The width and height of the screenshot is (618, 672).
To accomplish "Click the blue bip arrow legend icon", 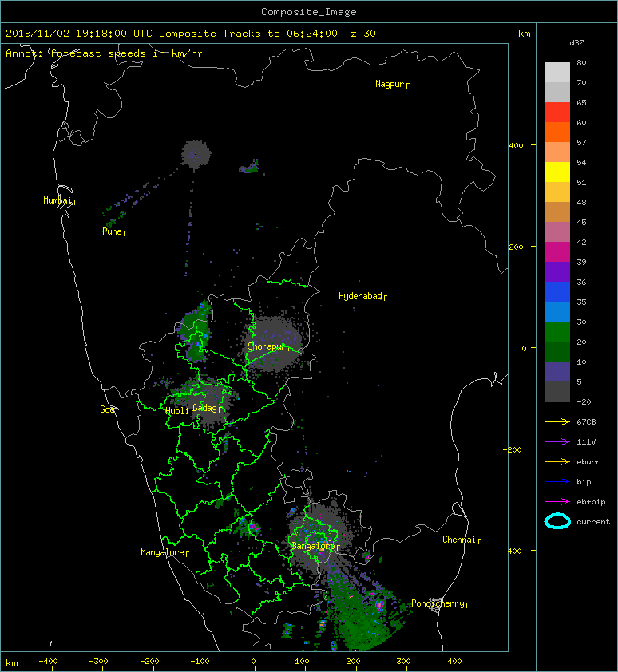I will coord(557,482).
